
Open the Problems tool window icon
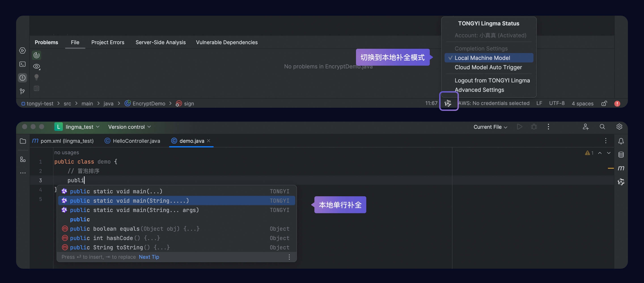point(23,78)
